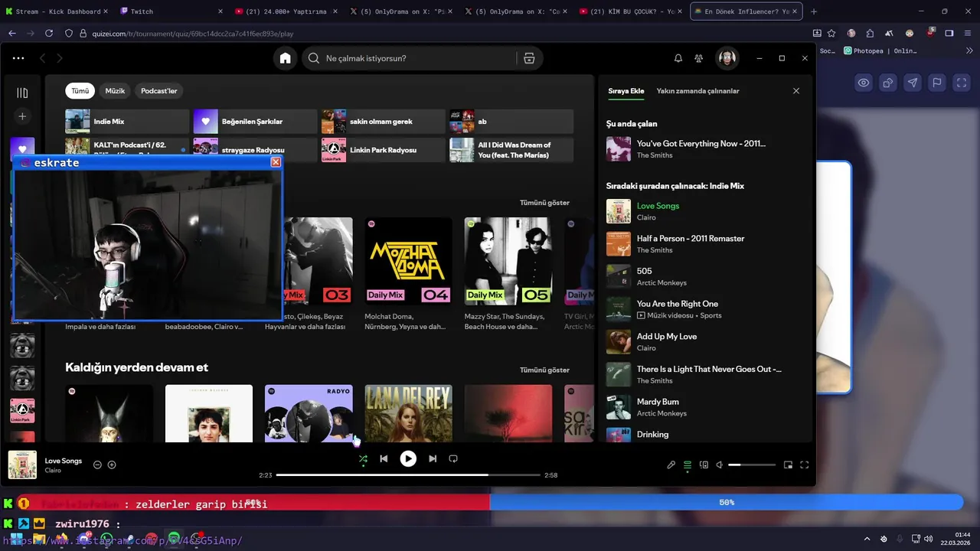The image size is (980, 551).
Task: Reload the quizei.com page
Action: click(49, 34)
